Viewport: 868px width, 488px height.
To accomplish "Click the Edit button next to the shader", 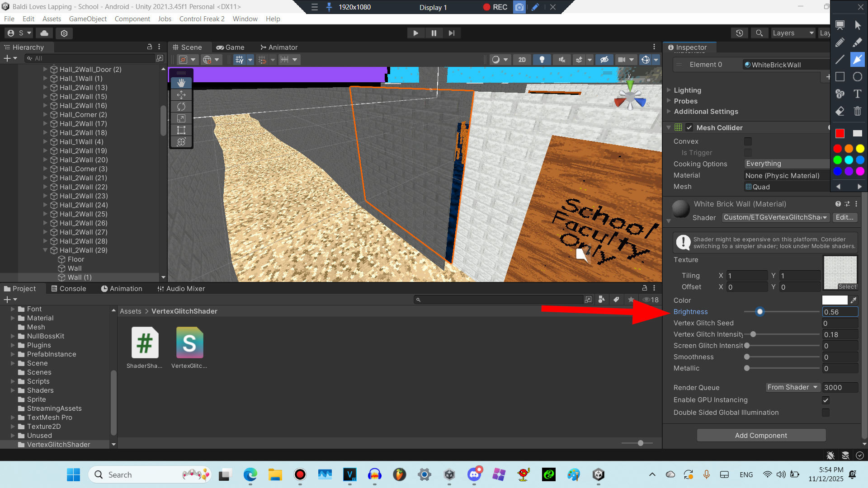I will (844, 217).
